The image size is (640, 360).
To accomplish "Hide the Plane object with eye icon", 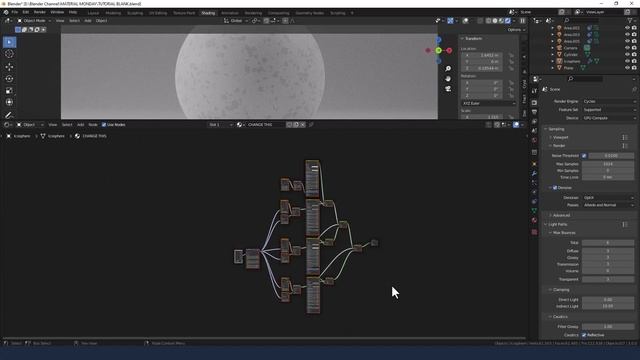I will pyautogui.click(x=627, y=68).
